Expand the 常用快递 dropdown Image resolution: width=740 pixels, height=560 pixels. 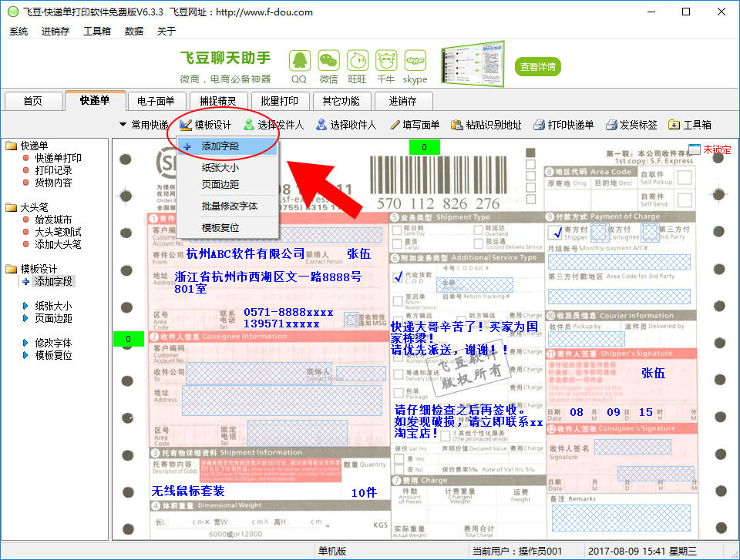(x=144, y=125)
